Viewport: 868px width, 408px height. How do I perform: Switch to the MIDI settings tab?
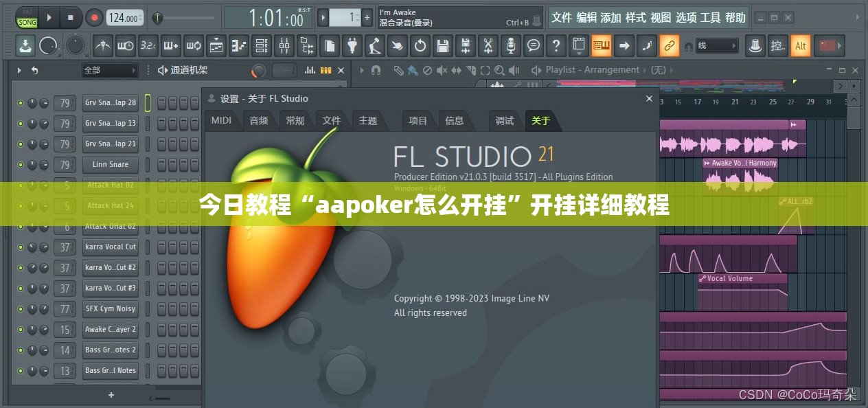click(221, 120)
